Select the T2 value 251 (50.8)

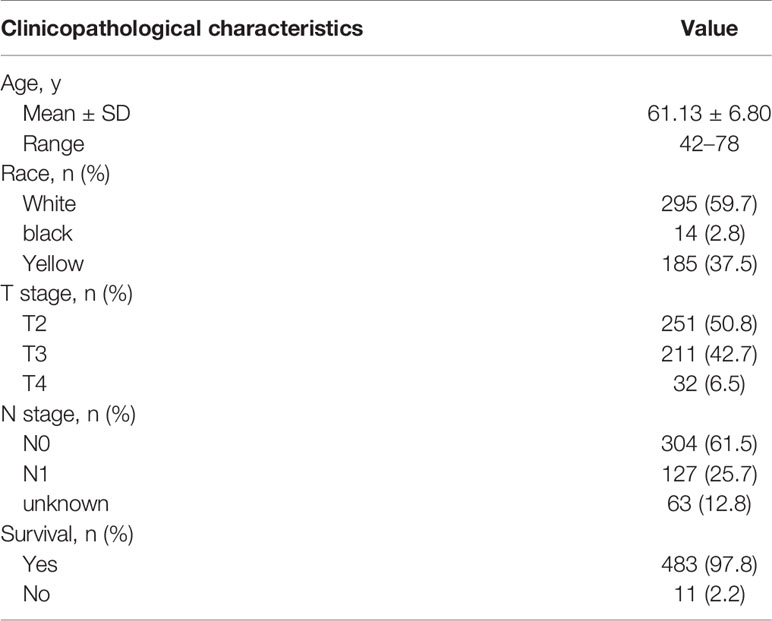709,324
